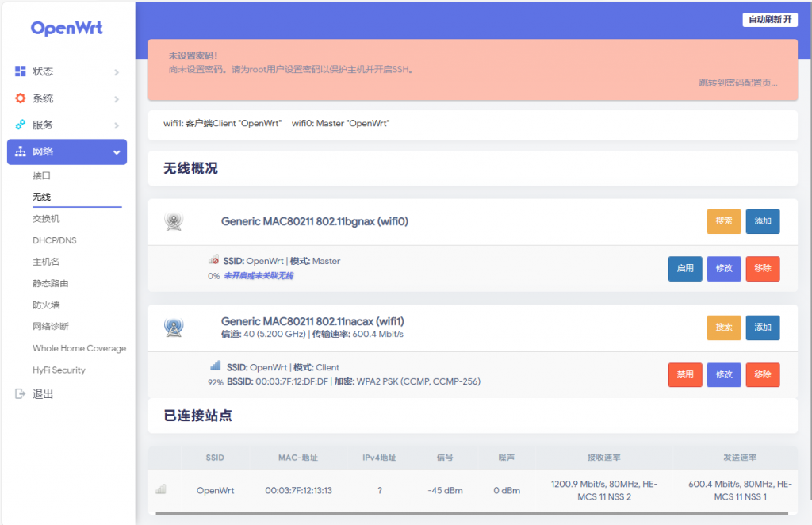Open the 无线 submenu item
812x525 pixels.
(41, 197)
